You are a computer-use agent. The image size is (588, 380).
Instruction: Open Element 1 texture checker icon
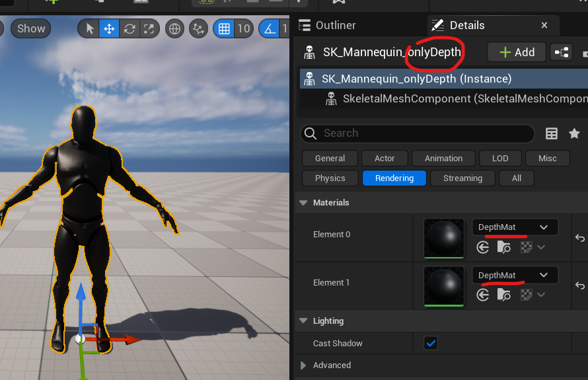pos(526,295)
